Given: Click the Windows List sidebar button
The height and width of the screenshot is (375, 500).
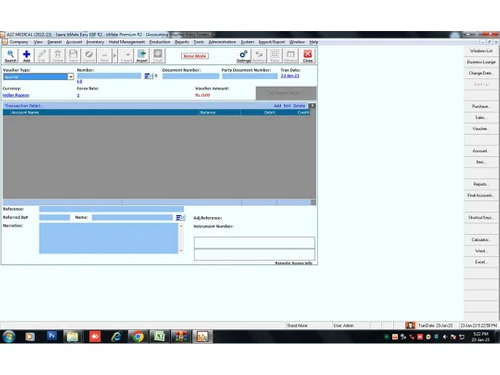Looking at the screenshot, I should tap(481, 51).
